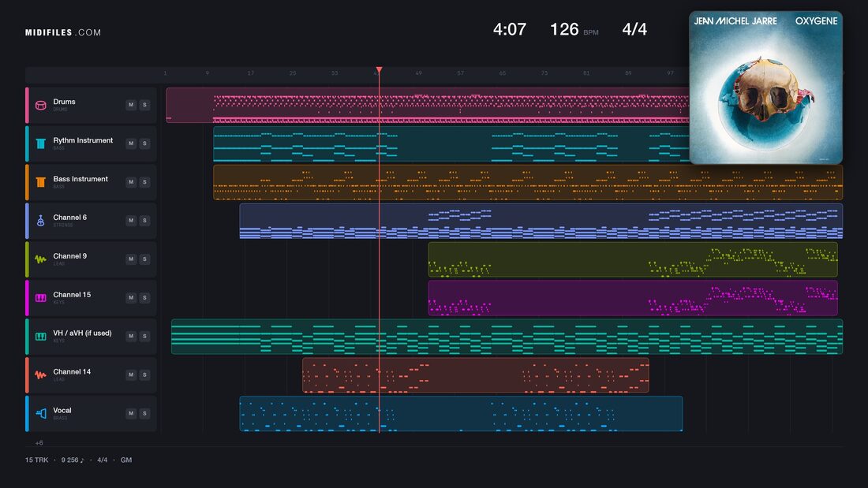This screenshot has width=868, height=488.
Task: Click bar 97 on the timeline ruler
Action: pyautogui.click(x=671, y=73)
